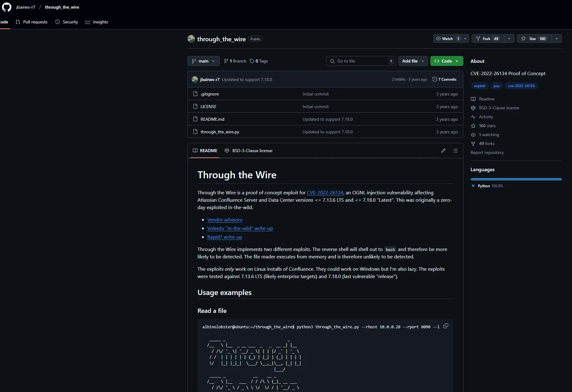Open commit message in the README.md row

pyautogui.click(x=328, y=119)
